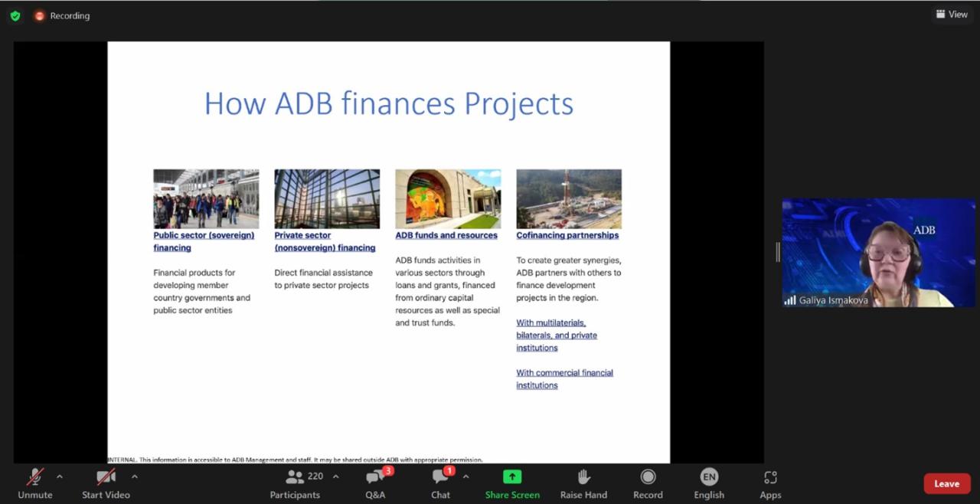Screen dimensions: 980x504
Task: Leave the meeting
Action: click(x=947, y=483)
